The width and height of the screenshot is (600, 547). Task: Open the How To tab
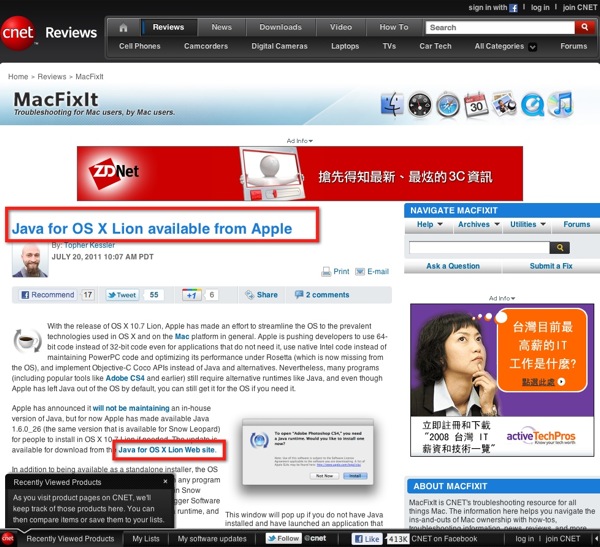(x=394, y=27)
